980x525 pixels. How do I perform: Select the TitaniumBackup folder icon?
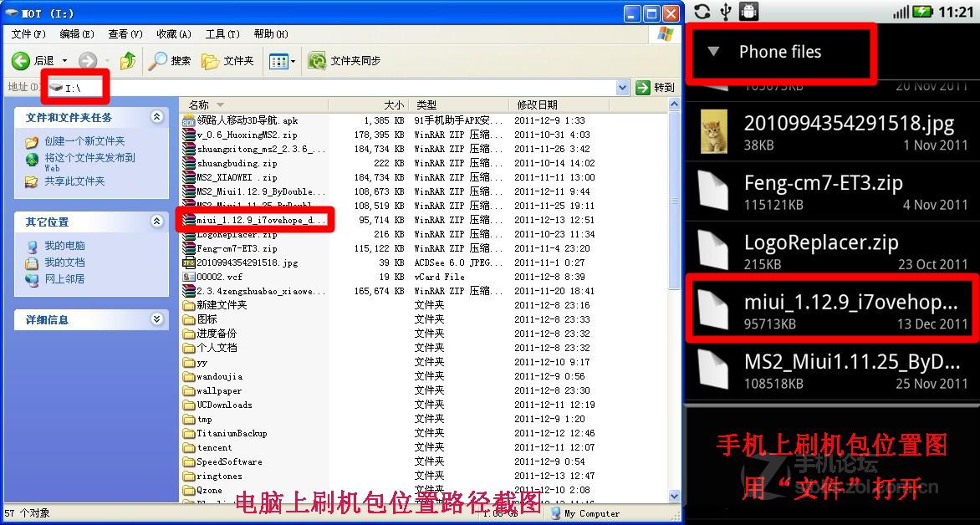[x=189, y=433]
